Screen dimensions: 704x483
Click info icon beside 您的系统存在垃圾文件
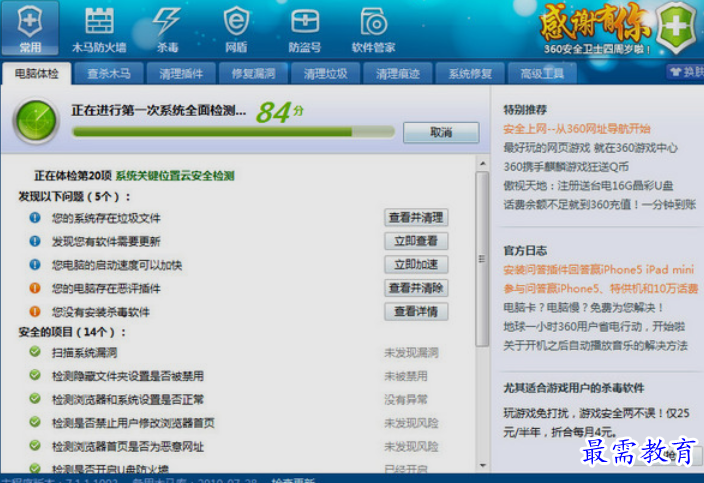[35, 218]
